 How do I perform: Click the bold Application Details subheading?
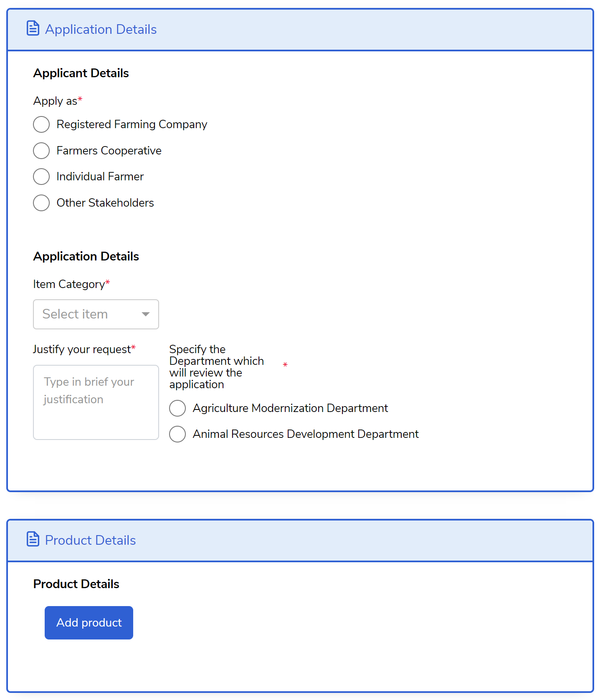(86, 256)
